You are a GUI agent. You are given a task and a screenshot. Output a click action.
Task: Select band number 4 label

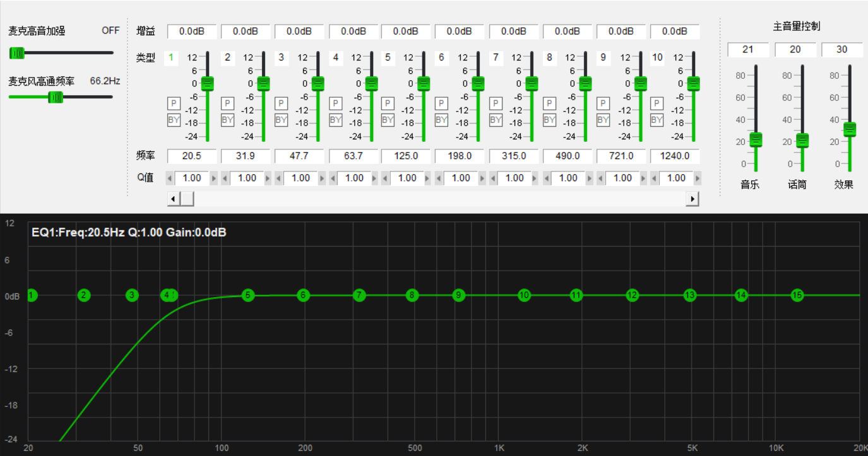335,57
